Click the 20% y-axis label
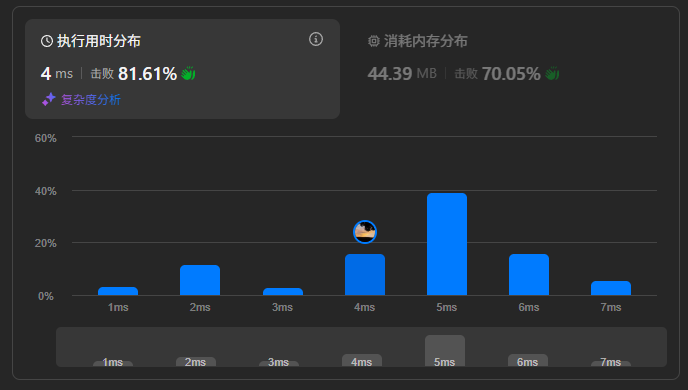The height and width of the screenshot is (390, 688). pyautogui.click(x=46, y=243)
